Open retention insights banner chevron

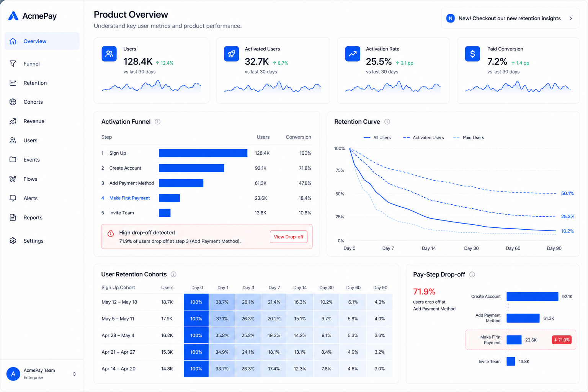tap(571, 18)
